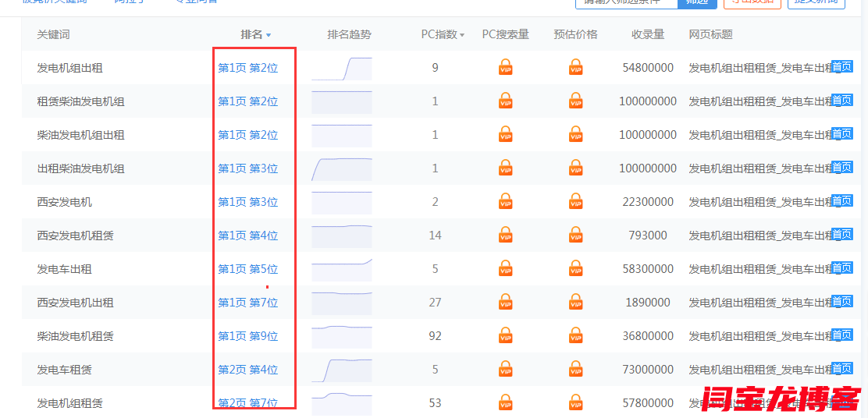The height and width of the screenshot is (418, 868).
Task: Click the 预估价格 VIP lock for 发电车租赁
Action: point(576,370)
